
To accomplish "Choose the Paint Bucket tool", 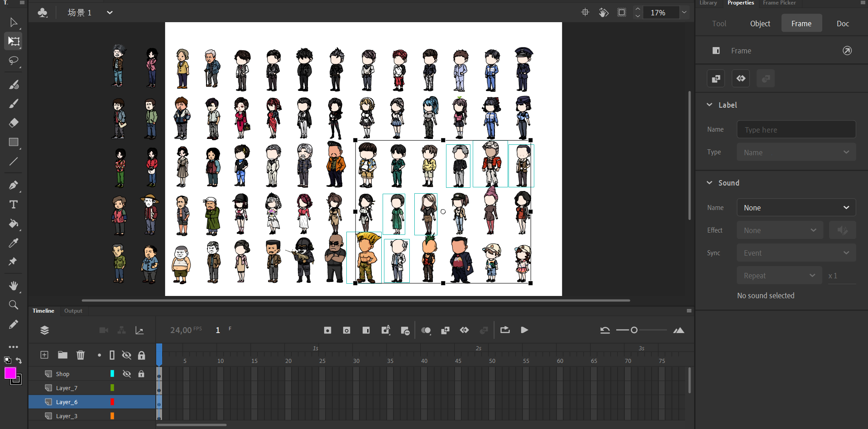I will tap(14, 224).
